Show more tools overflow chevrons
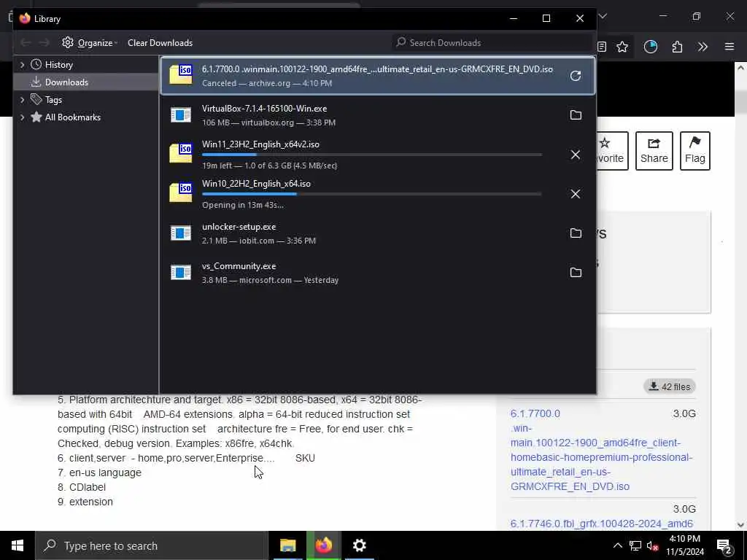Viewport: 747px width, 560px height. pyautogui.click(x=703, y=47)
